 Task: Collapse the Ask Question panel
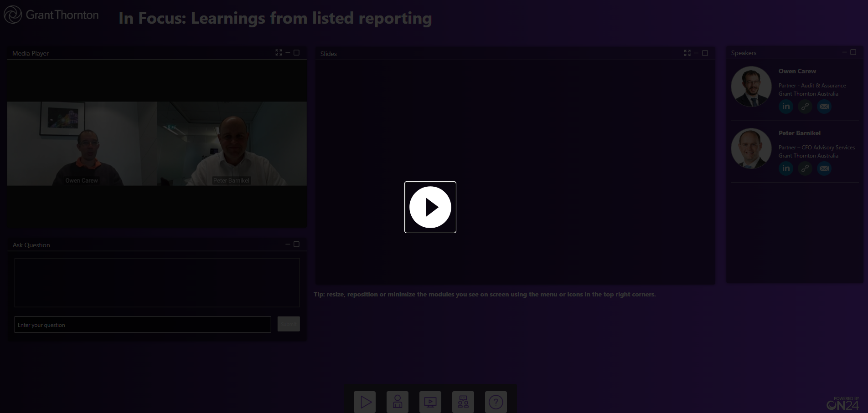pyautogui.click(x=288, y=245)
